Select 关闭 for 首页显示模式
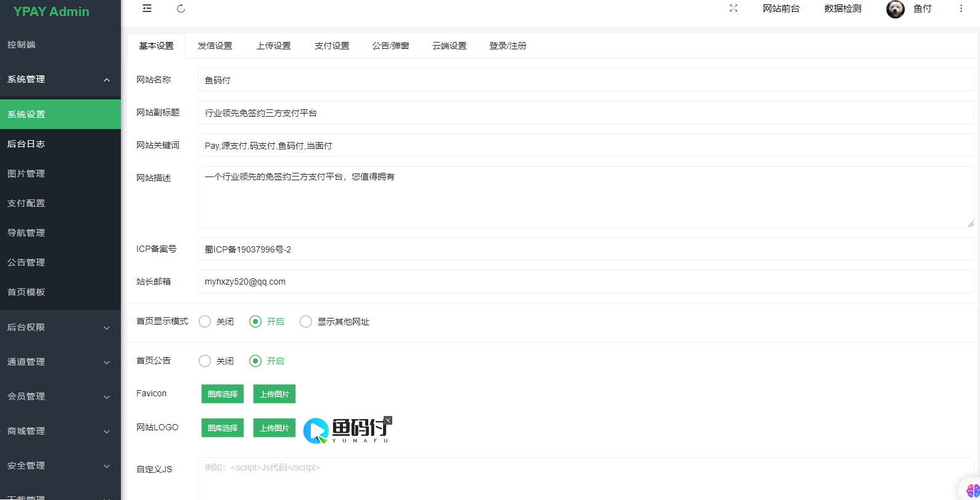The width and height of the screenshot is (980, 500). tap(205, 322)
